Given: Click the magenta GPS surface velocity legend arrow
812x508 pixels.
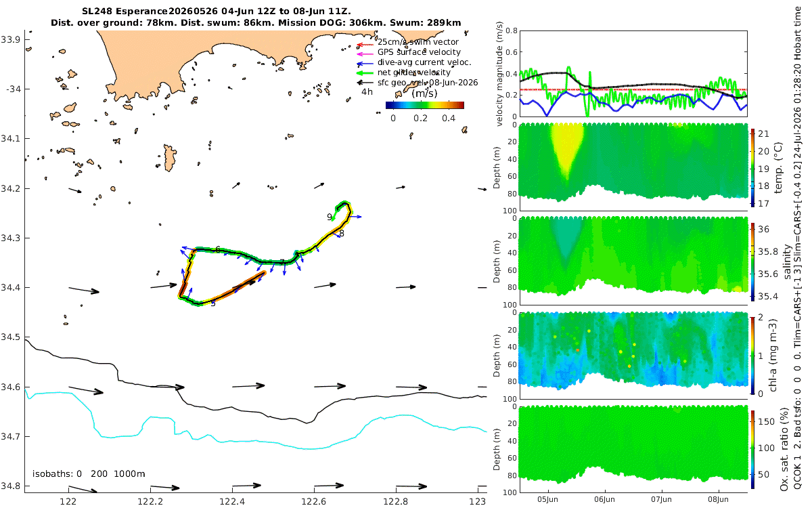Looking at the screenshot, I should tap(364, 54).
